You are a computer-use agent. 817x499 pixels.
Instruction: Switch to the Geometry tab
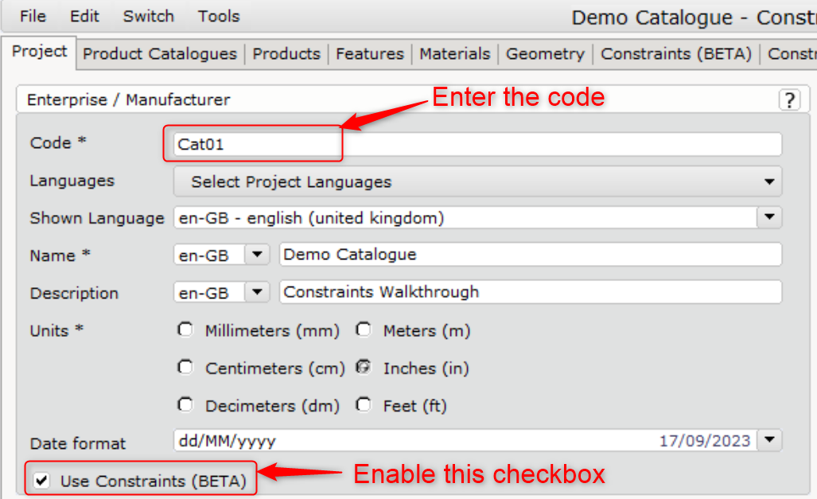545,54
